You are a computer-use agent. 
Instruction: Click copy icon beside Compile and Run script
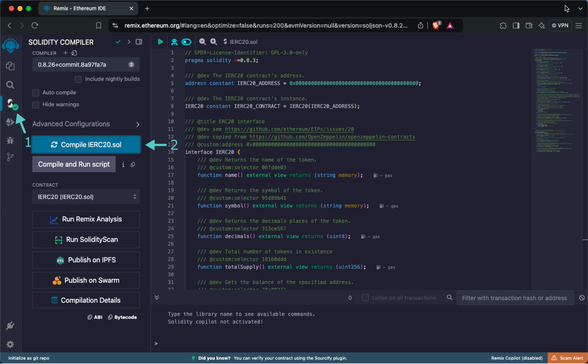pyautogui.click(x=133, y=165)
